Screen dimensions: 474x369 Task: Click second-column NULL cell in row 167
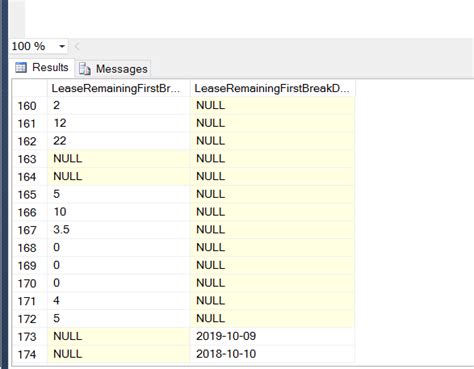click(272, 230)
